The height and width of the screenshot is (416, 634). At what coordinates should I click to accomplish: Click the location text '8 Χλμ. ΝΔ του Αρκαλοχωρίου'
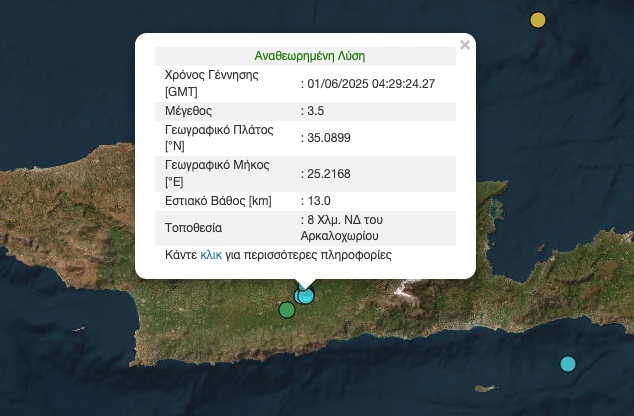point(342,228)
